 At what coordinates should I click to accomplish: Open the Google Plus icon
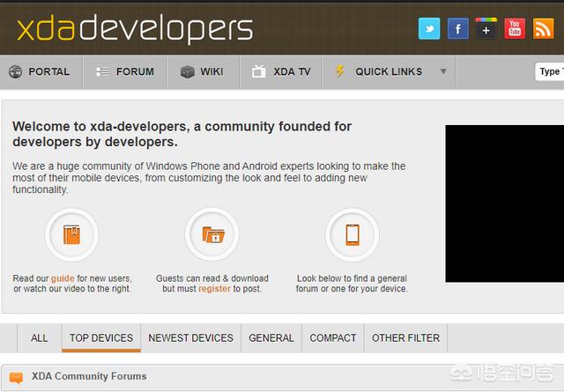tap(486, 28)
